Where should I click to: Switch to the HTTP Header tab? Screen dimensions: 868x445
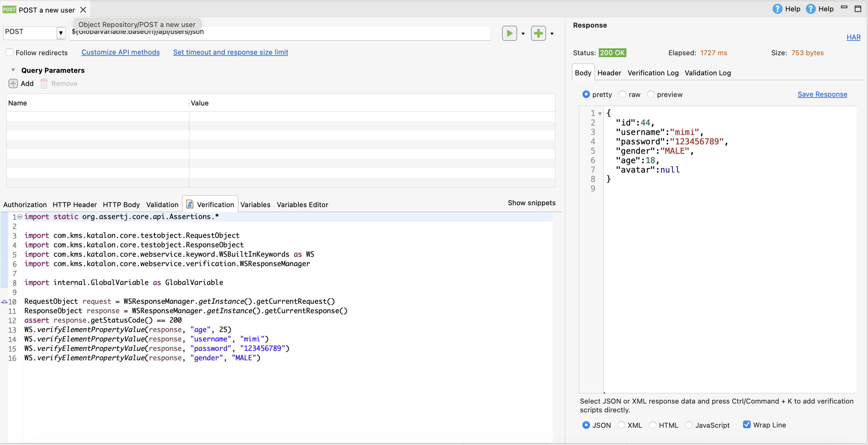click(75, 205)
